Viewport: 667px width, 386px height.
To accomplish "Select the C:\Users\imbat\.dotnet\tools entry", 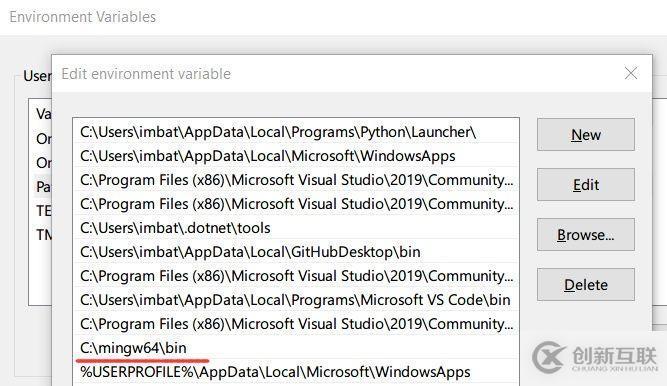I will coord(296,228).
